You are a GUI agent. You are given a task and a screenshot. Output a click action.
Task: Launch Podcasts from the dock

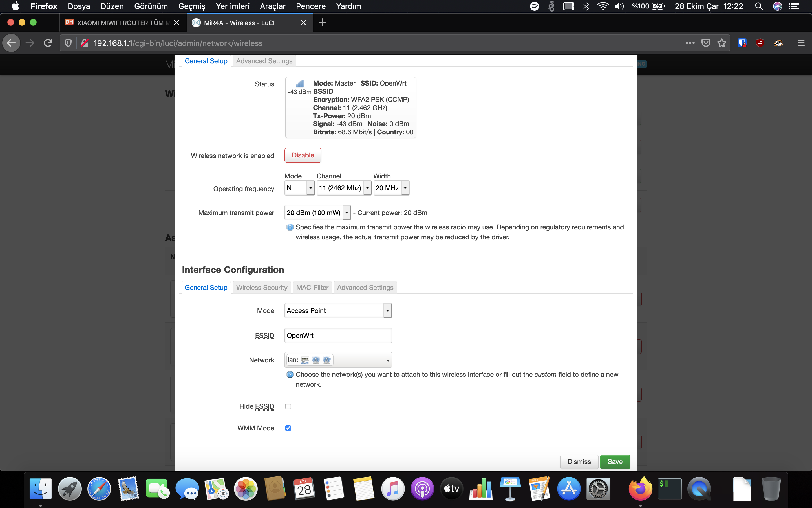(422, 489)
